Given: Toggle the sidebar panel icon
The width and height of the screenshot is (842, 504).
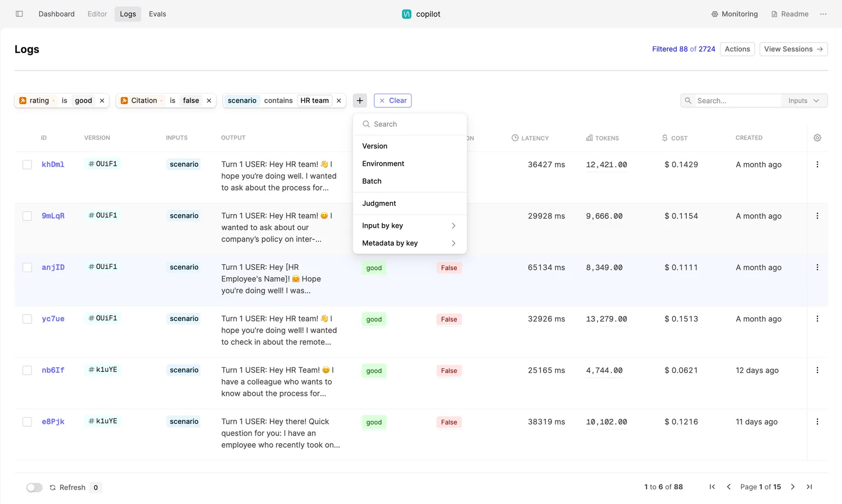Looking at the screenshot, I should 19,14.
